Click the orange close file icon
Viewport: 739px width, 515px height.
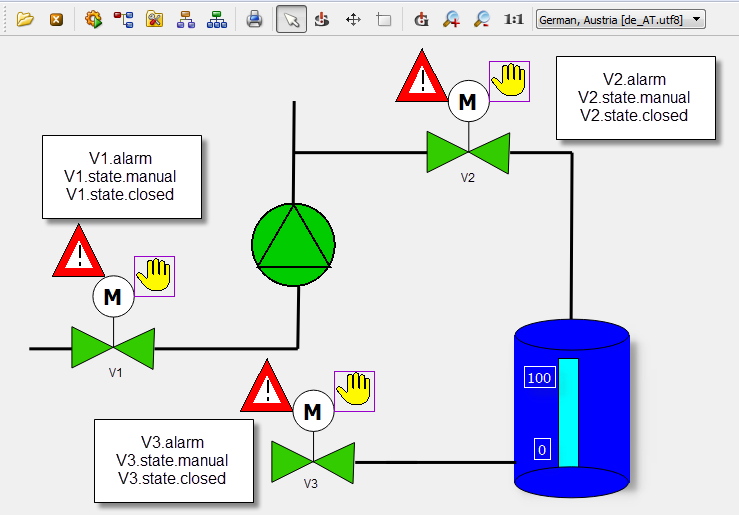57,19
